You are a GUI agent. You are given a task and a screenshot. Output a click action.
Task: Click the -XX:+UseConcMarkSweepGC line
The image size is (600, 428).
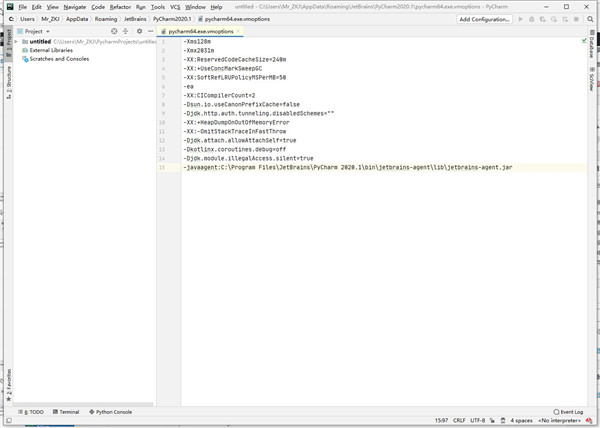[223, 68]
